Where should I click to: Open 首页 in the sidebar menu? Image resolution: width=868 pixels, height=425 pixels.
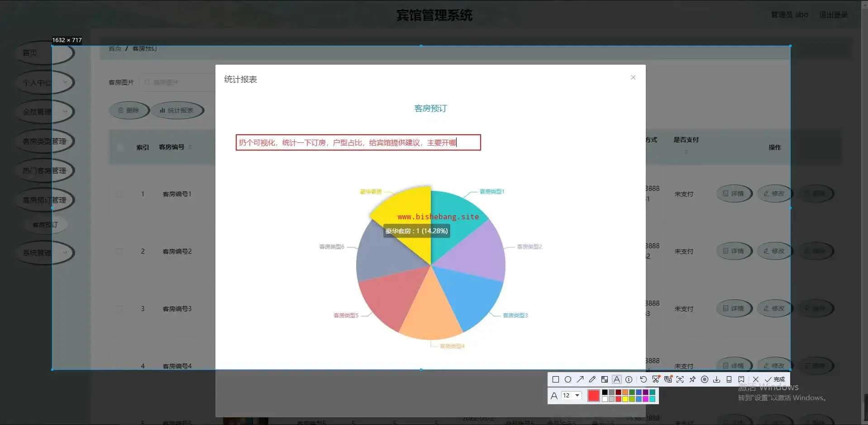(44, 53)
